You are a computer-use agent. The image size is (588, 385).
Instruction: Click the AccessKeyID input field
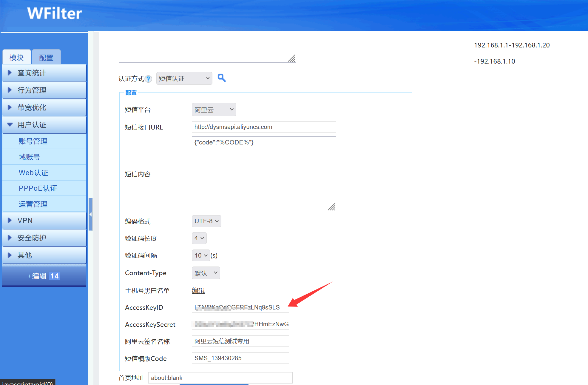(x=240, y=307)
